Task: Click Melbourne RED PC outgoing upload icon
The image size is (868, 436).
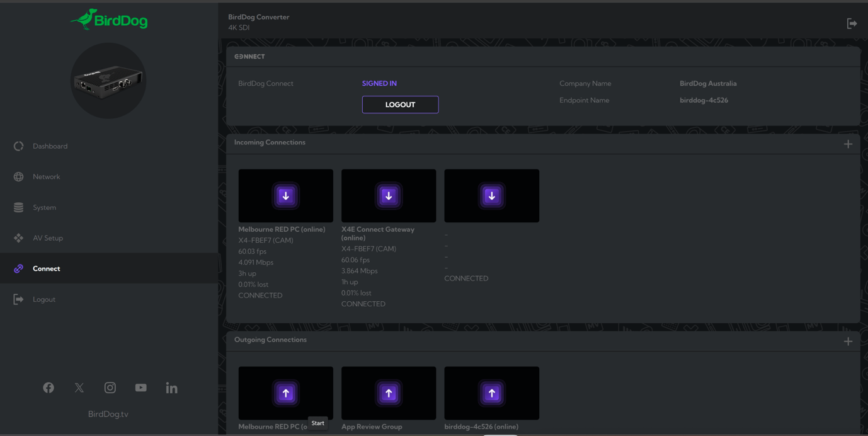Action: coord(286,393)
